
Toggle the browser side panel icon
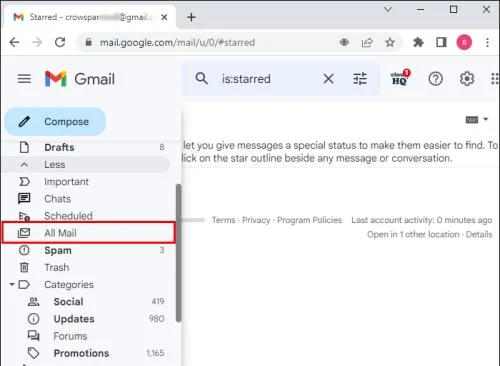pos(441,42)
